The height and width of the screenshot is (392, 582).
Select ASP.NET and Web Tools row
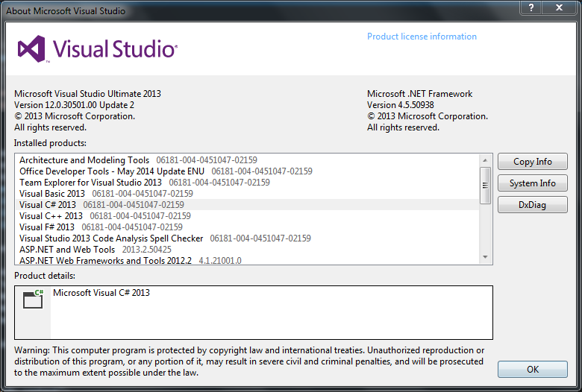coord(247,249)
